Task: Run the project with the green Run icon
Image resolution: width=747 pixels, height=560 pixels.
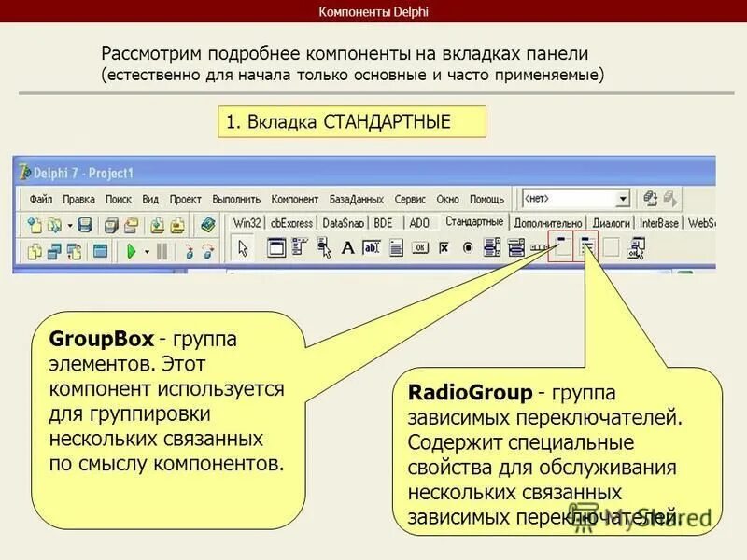Action: [x=133, y=250]
